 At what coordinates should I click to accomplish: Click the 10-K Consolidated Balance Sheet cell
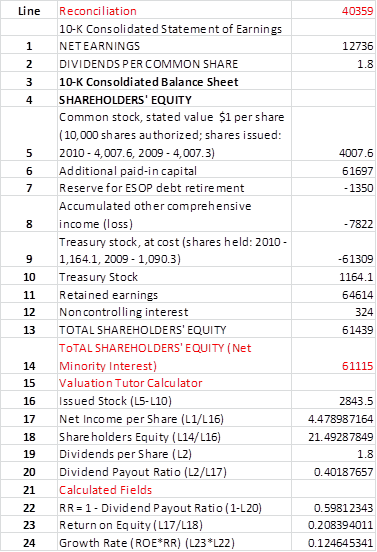coord(174,82)
